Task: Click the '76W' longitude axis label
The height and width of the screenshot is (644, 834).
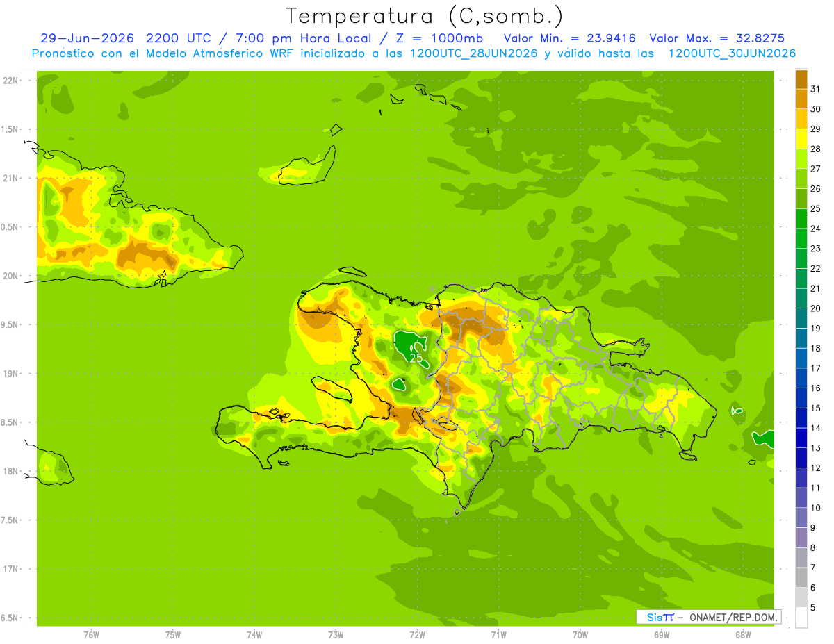Action: (x=91, y=635)
